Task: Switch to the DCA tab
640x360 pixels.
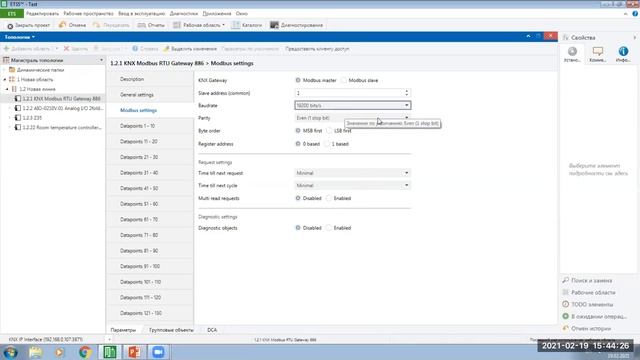Action: [212, 330]
